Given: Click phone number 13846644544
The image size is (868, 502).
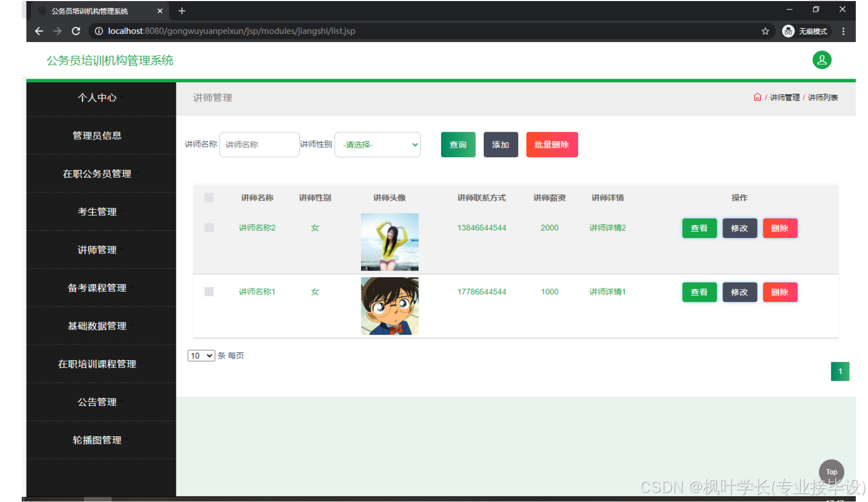Looking at the screenshot, I should [482, 227].
